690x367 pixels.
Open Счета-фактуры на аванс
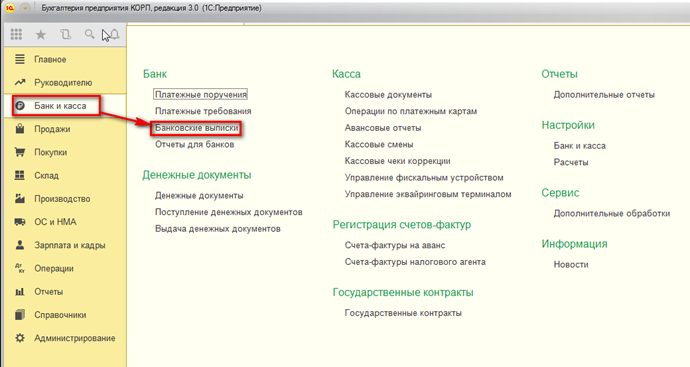[x=395, y=245]
